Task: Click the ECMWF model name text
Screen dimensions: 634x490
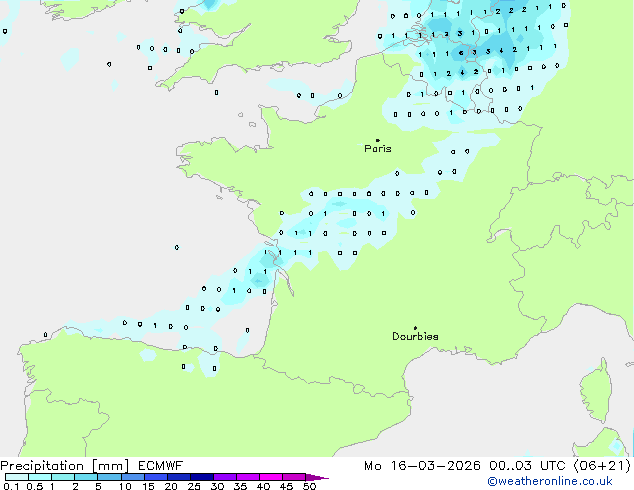Action: coord(161,466)
